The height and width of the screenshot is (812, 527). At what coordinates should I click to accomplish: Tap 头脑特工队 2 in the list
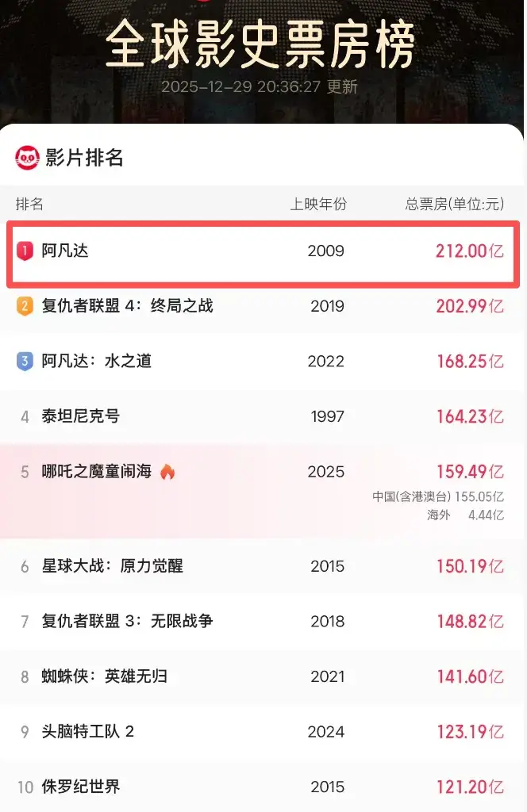pos(87,731)
